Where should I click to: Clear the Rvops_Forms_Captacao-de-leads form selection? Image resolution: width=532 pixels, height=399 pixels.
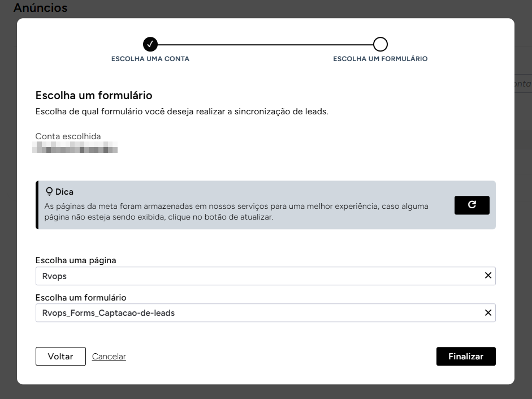click(488, 313)
